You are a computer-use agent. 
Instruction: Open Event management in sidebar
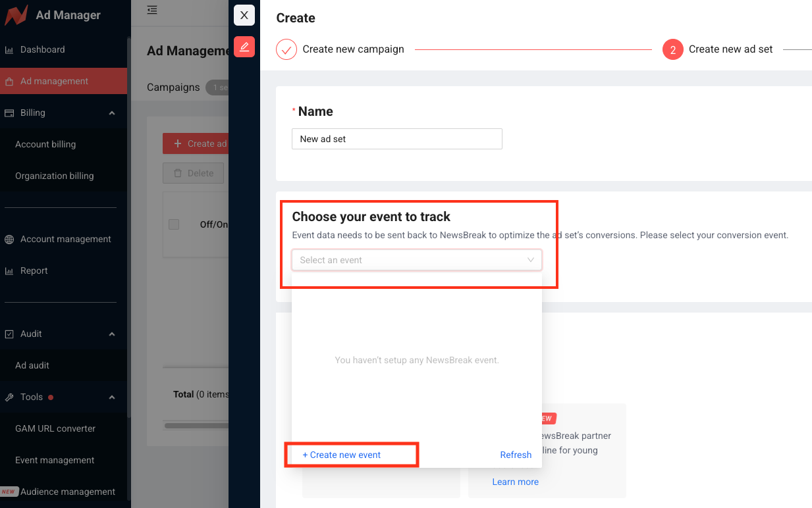tap(55, 461)
